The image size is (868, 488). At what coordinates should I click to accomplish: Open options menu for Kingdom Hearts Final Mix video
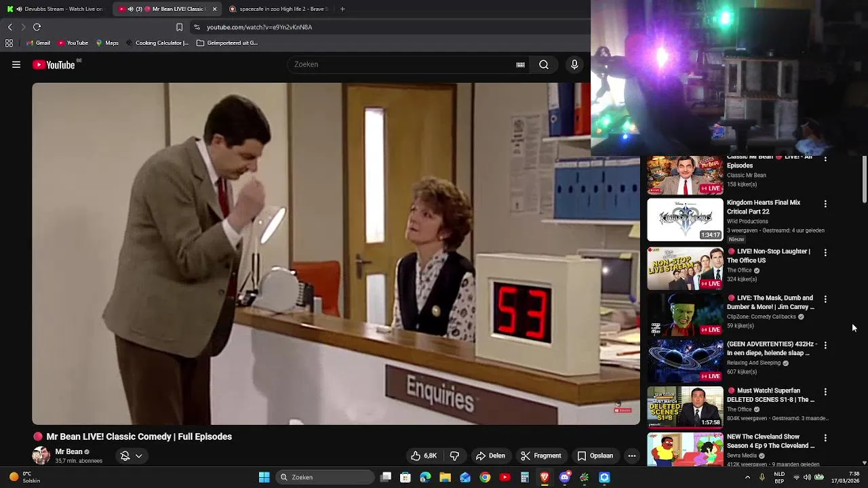(x=825, y=203)
